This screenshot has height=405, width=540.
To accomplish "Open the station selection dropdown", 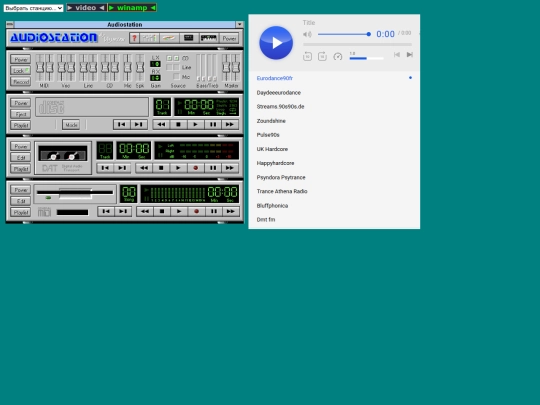I will coord(33,8).
